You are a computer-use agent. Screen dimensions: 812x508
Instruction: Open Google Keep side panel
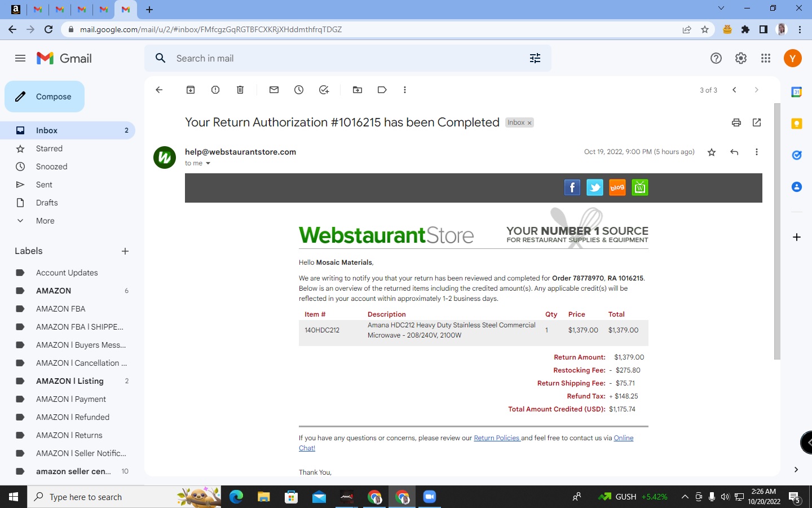pos(797,124)
